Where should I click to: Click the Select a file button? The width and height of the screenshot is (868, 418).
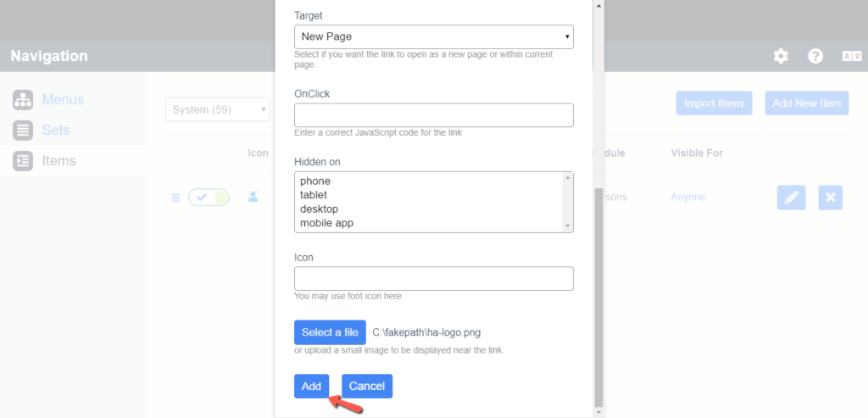pyautogui.click(x=330, y=332)
